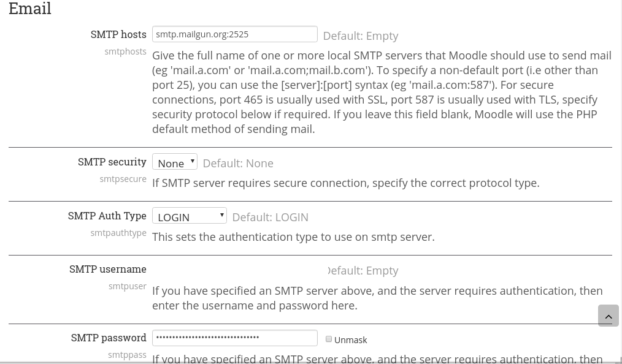This screenshot has height=364, width=622.
Task: Expand the SMTP Auth Type dropdown
Action: [x=190, y=216]
